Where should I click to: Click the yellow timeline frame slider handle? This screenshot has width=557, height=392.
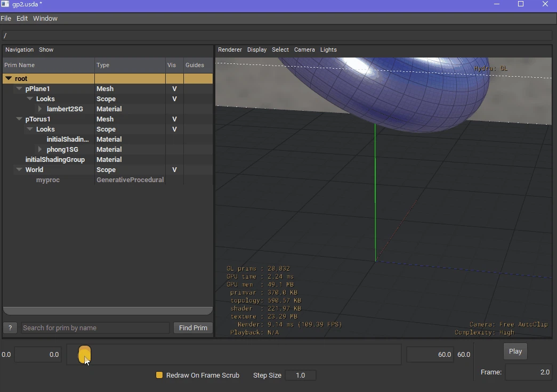84,355
